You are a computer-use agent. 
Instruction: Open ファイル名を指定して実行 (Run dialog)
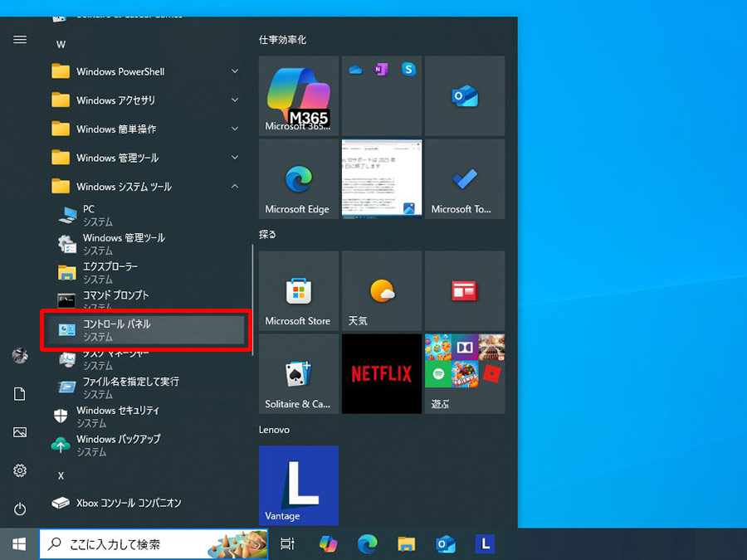[144, 387]
